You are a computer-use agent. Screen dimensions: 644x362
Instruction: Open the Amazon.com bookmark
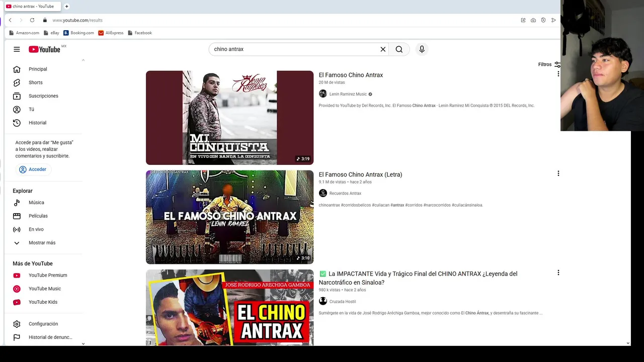point(24,33)
